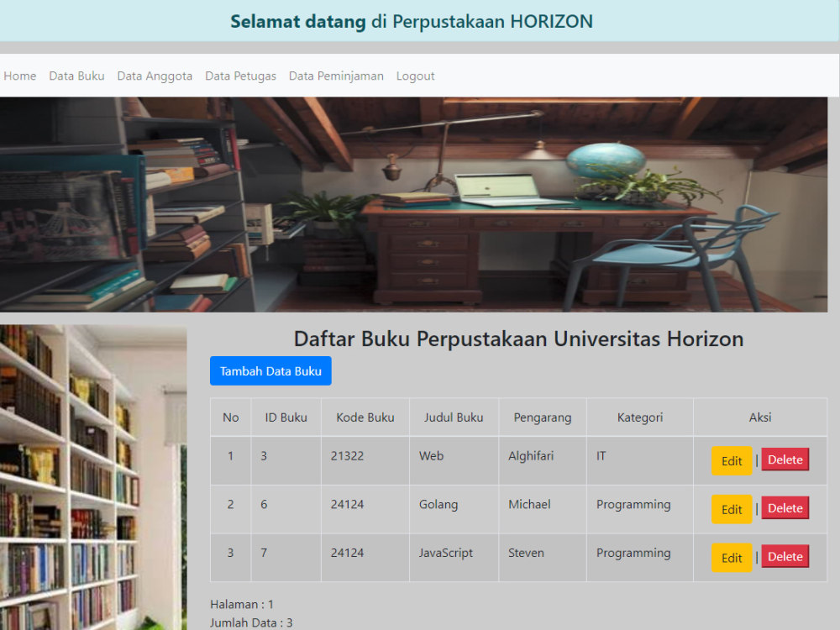Click the JavaScript title cell
The height and width of the screenshot is (630, 840).
tap(454, 557)
